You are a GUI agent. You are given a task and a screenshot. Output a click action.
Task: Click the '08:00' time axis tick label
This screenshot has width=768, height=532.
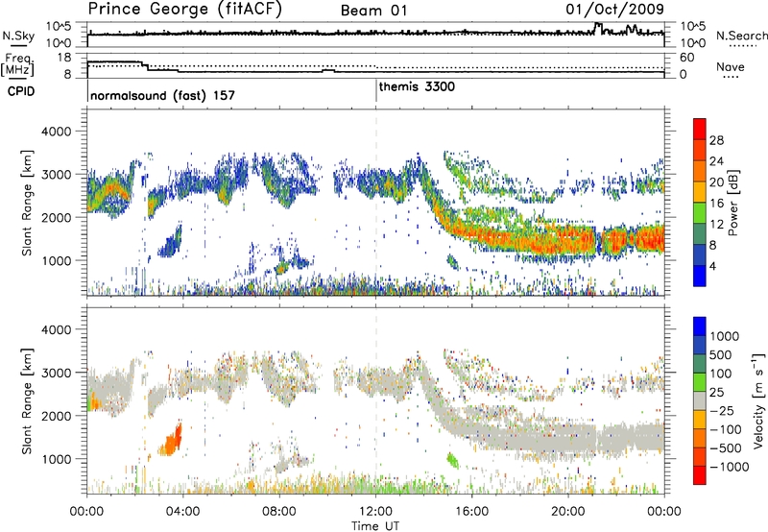pos(279,512)
